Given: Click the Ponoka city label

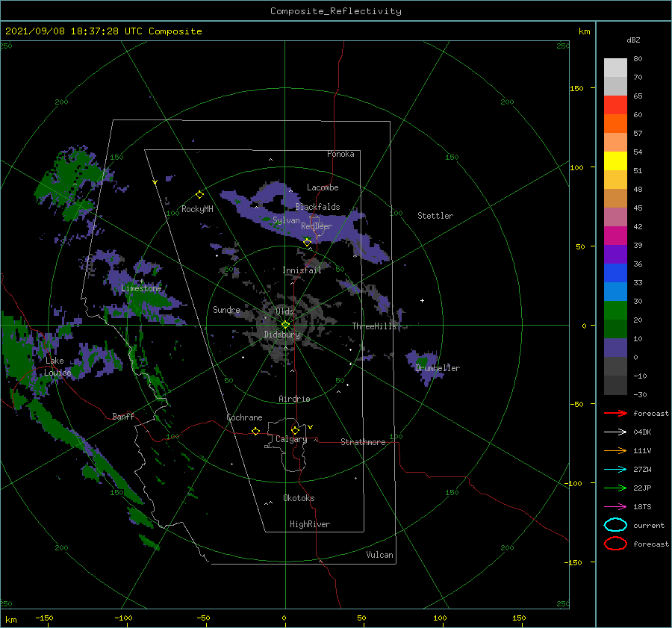Looking at the screenshot, I should click(x=340, y=154).
